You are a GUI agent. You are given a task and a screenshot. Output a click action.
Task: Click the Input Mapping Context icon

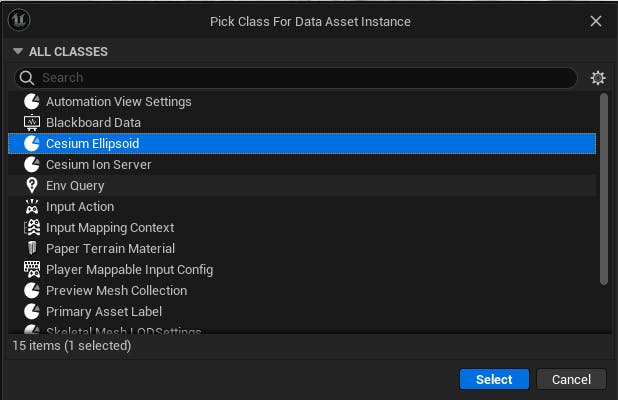point(32,227)
